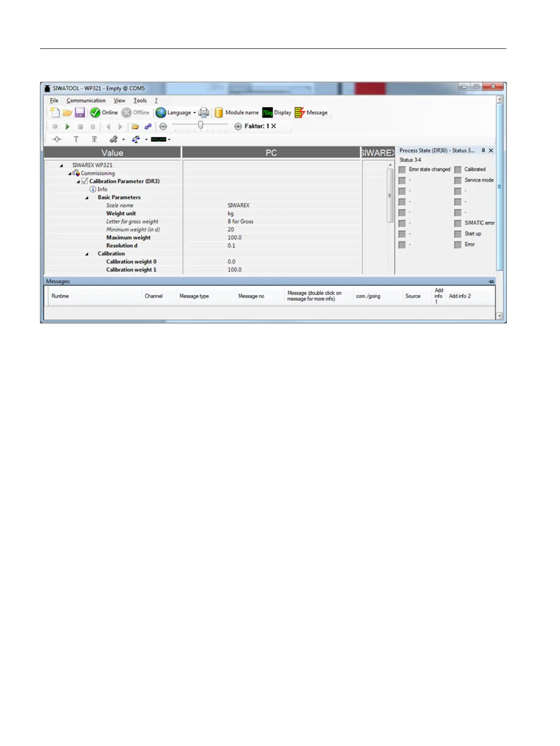This screenshot has height=746, width=560.
Task: Click the pause button
Action: pyautogui.click(x=93, y=126)
